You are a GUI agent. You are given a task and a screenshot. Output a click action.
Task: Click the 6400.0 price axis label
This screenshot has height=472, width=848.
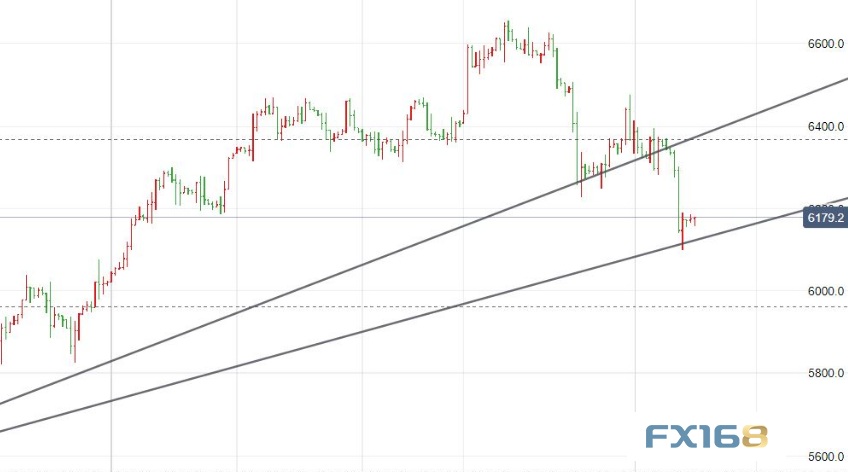(826, 127)
